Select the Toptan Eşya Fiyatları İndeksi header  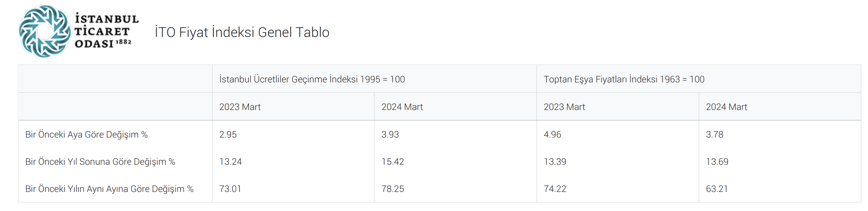(624, 80)
